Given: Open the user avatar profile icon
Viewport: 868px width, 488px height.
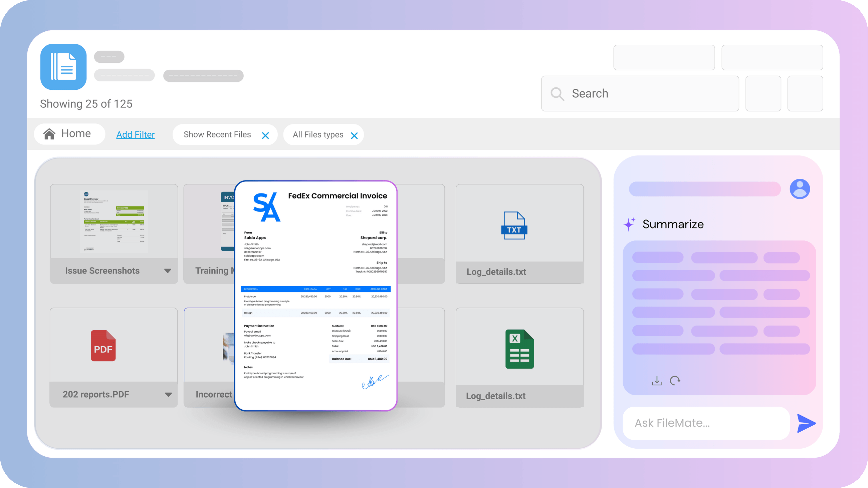Looking at the screenshot, I should coord(800,189).
